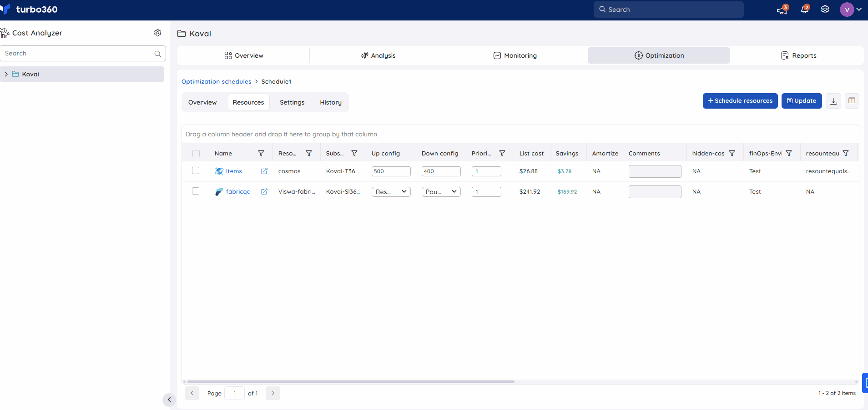Click the Cosmos DB icon beside Items

click(219, 171)
